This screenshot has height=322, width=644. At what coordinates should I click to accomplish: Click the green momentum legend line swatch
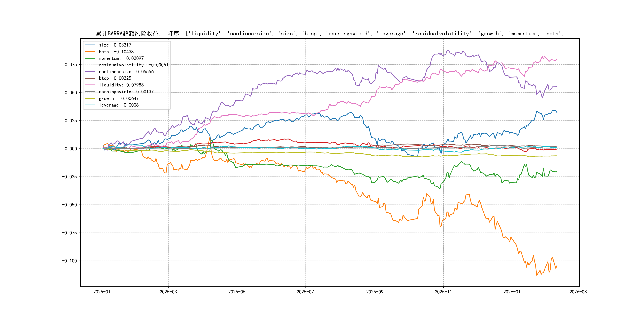coord(90,58)
